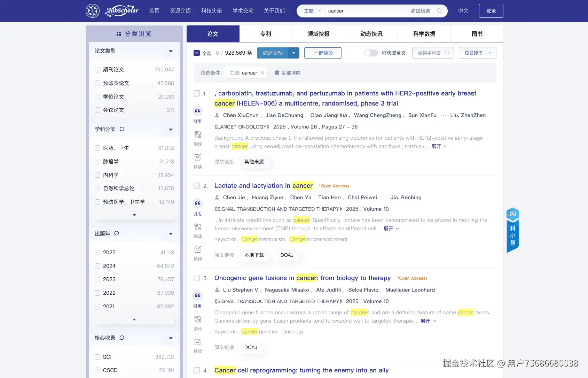Select checkbox for result 2
588x378 pixels.
[197, 186]
